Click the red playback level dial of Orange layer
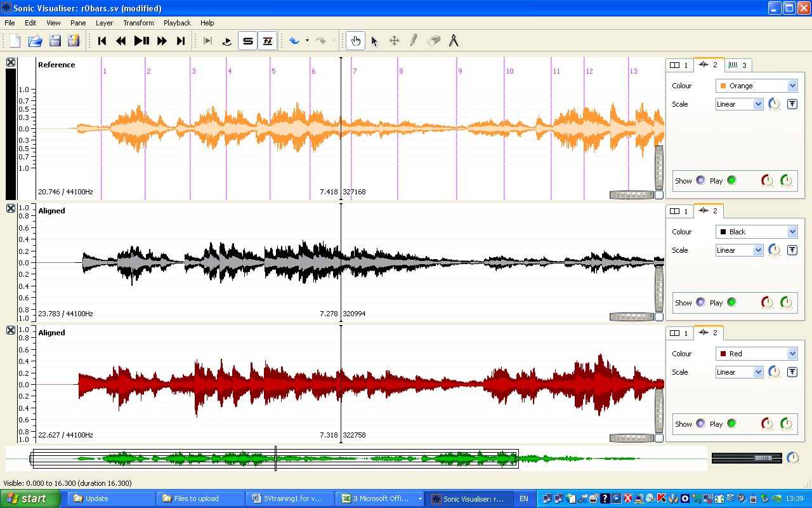This screenshot has height=508, width=812. click(768, 180)
